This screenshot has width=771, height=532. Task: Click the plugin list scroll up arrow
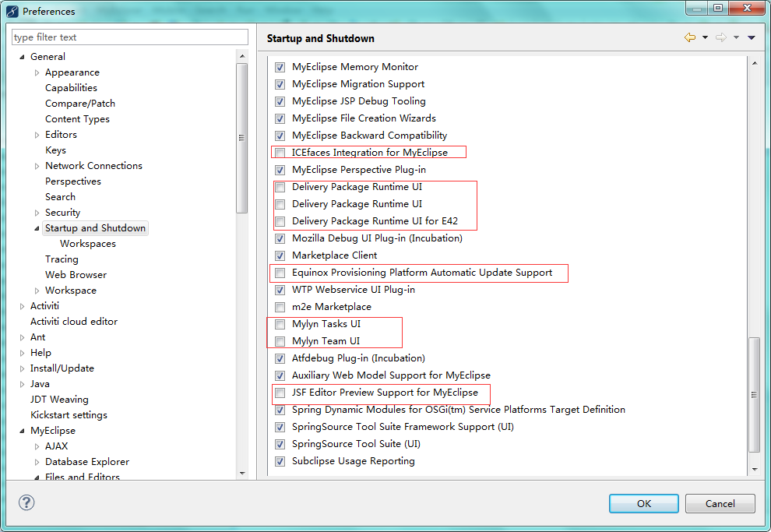pos(755,63)
